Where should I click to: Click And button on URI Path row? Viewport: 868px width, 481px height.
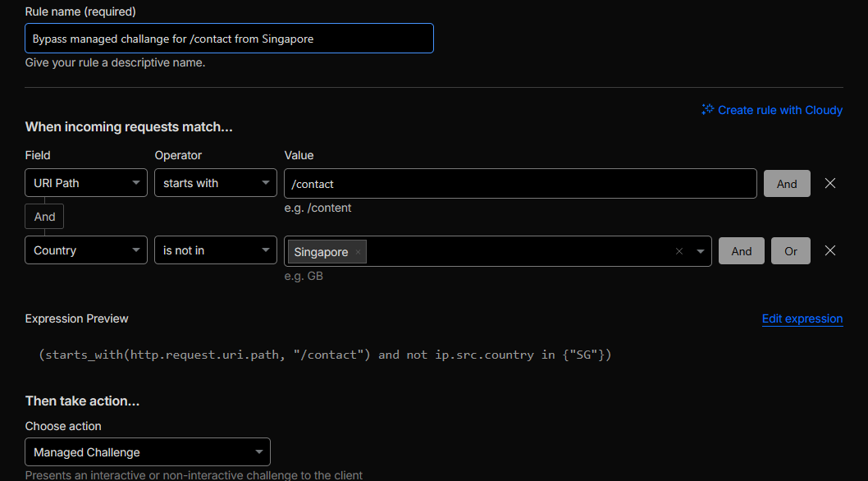[x=787, y=184]
